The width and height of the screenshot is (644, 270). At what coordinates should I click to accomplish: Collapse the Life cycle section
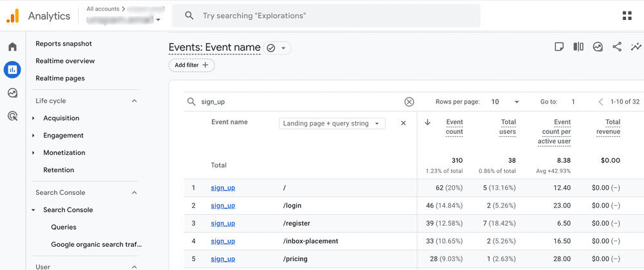point(135,101)
